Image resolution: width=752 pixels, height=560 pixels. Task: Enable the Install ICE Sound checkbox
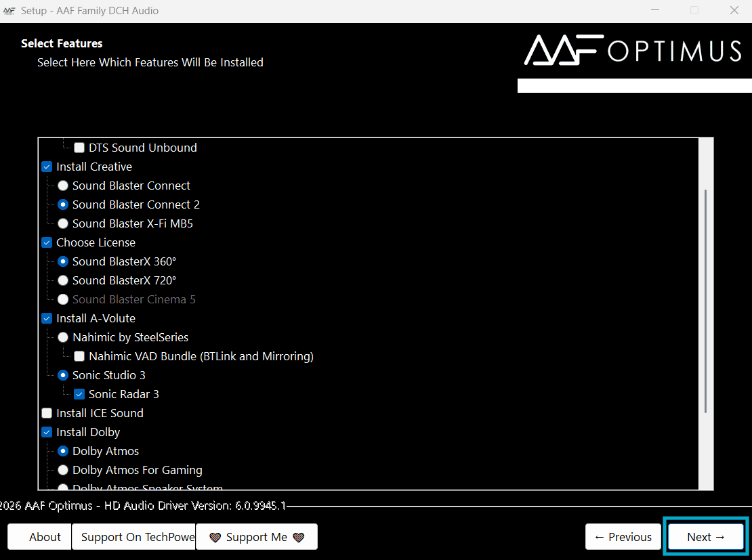[x=47, y=413]
